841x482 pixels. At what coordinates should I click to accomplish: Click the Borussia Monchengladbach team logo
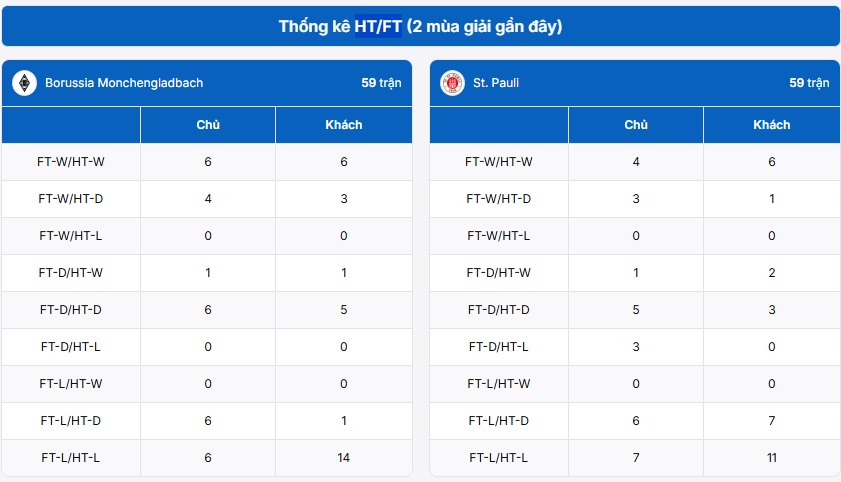click(x=24, y=83)
